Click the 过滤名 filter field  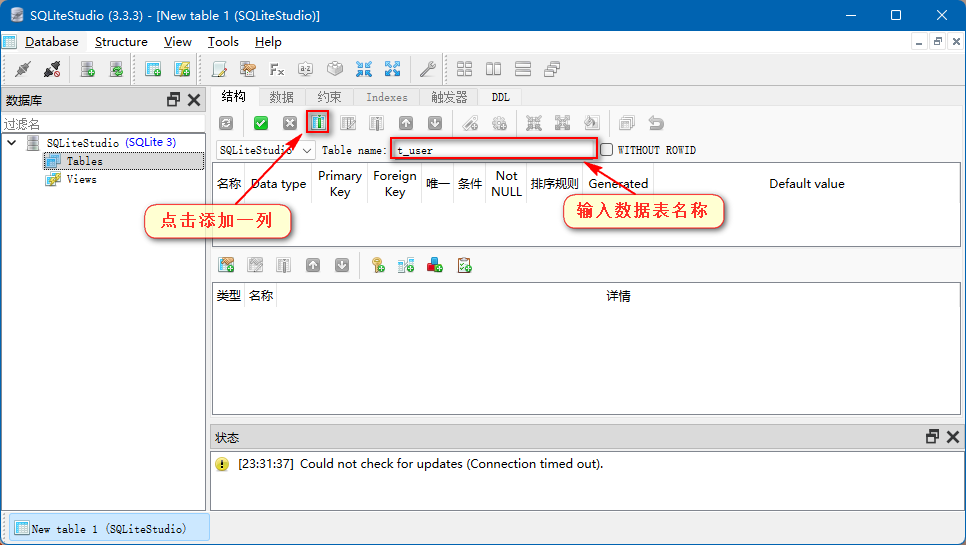[x=103, y=124]
